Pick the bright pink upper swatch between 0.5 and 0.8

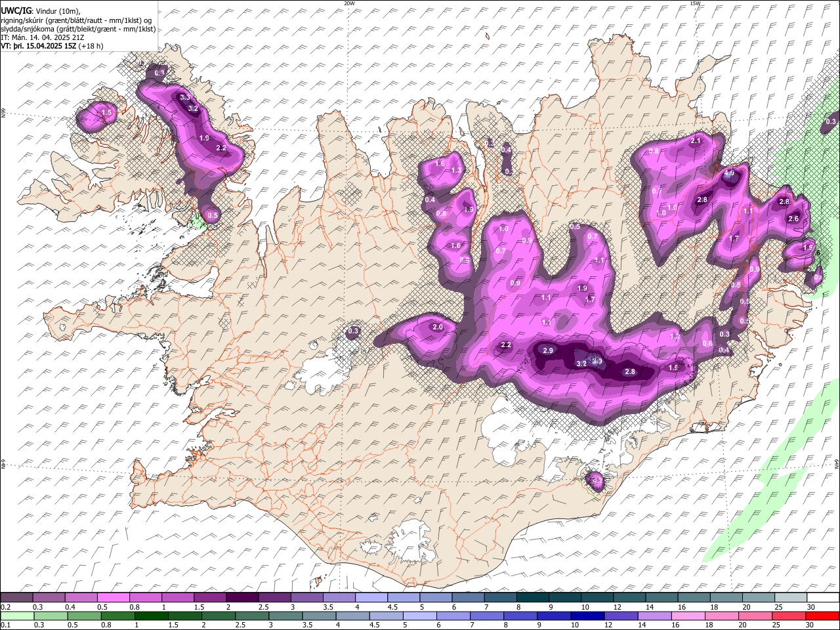(113, 598)
